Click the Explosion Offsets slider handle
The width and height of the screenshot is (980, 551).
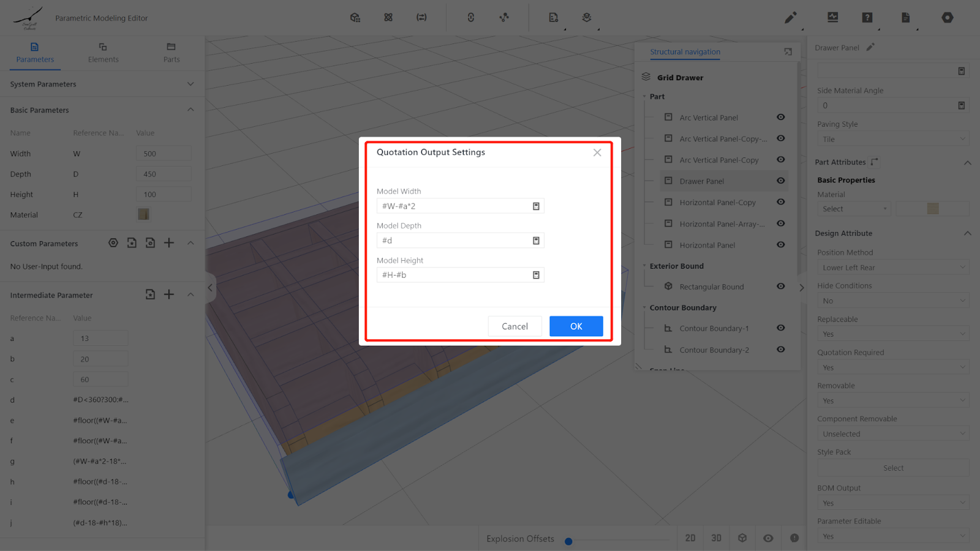point(568,541)
